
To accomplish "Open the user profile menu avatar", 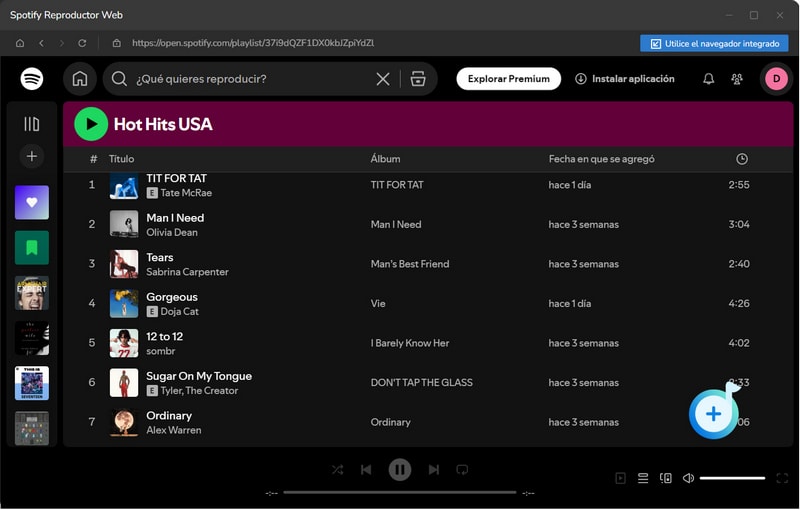I will click(776, 79).
